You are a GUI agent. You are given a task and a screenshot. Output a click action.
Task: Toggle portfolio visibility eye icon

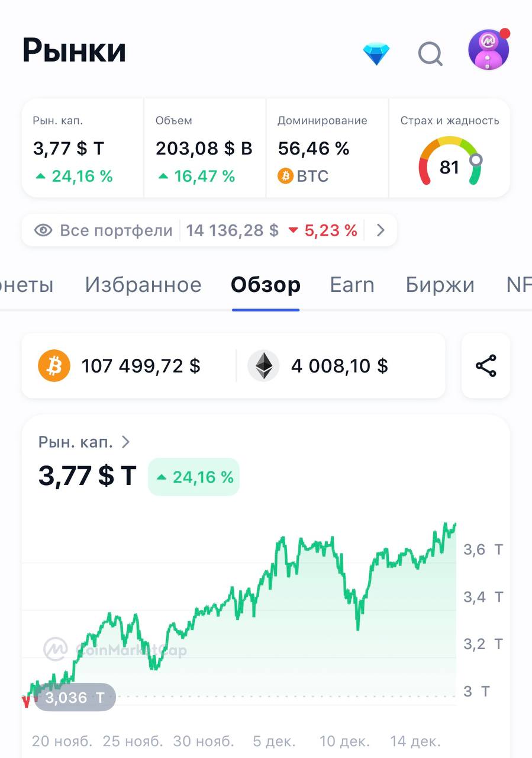click(43, 230)
